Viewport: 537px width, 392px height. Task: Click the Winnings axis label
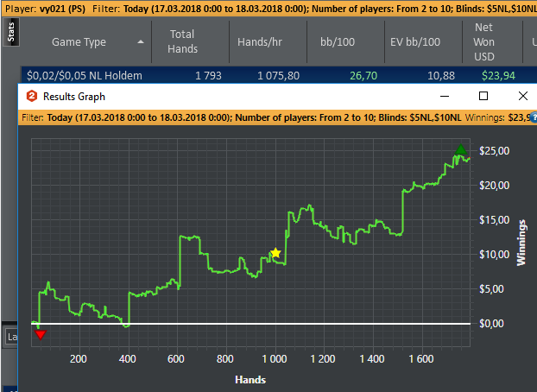(x=521, y=243)
